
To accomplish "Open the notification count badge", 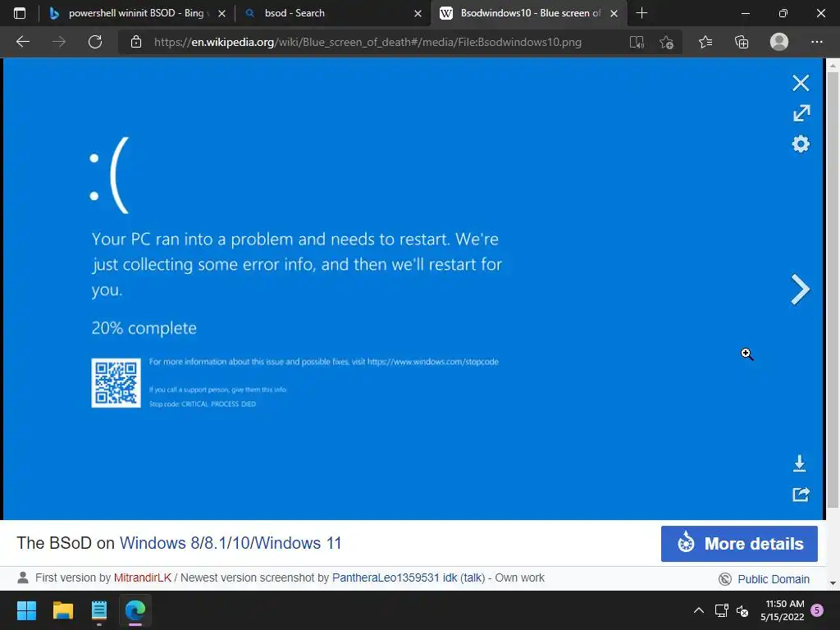I will pos(817,610).
